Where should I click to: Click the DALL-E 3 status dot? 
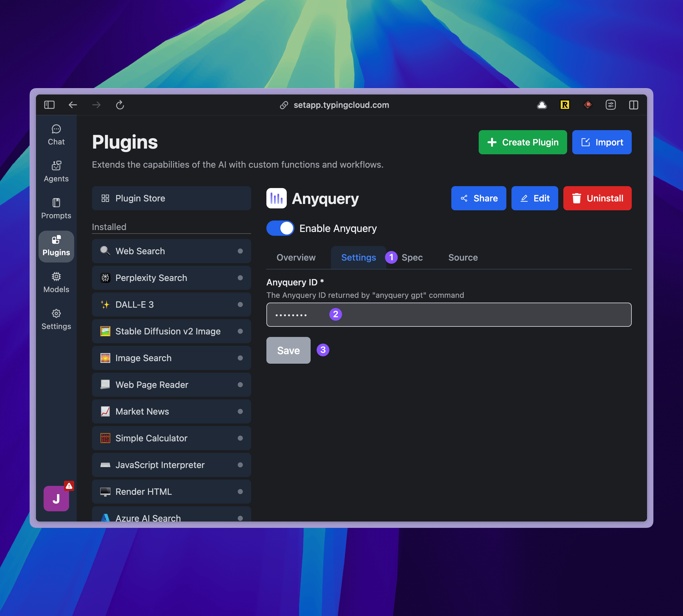pyautogui.click(x=240, y=304)
